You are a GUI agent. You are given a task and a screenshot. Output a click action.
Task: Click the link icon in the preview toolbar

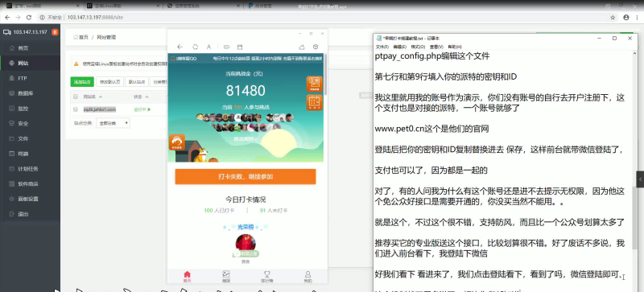pos(226,47)
